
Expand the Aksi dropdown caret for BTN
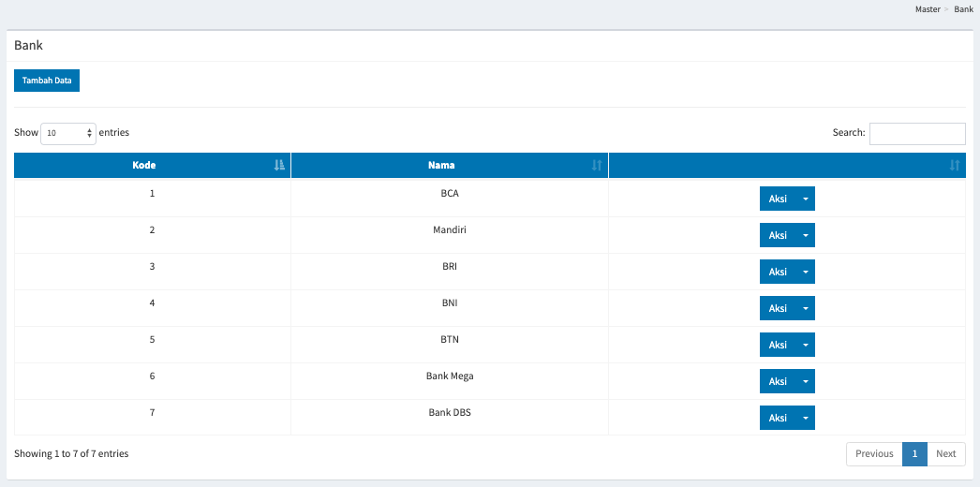coord(806,345)
